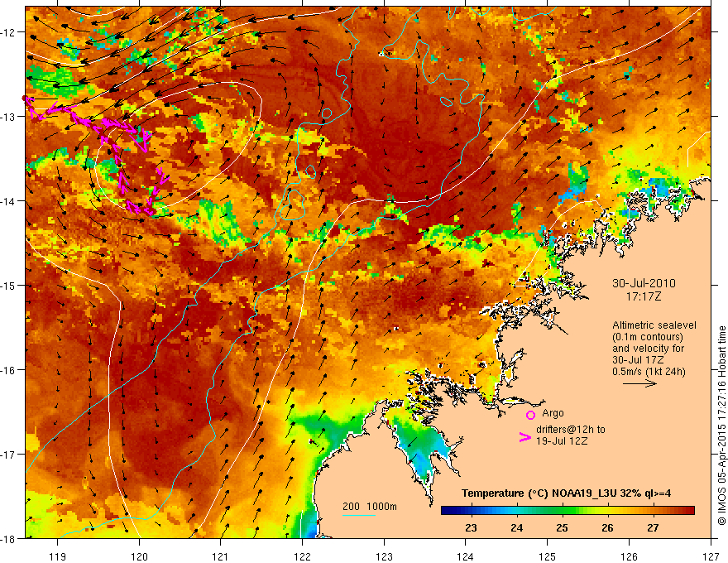
Task: Click the longitude axis label '127'
Action: point(711,556)
